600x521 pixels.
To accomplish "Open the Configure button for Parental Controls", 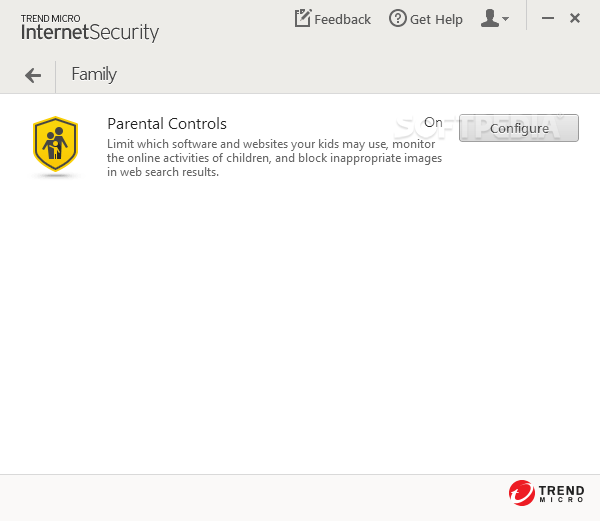I will (x=518, y=128).
